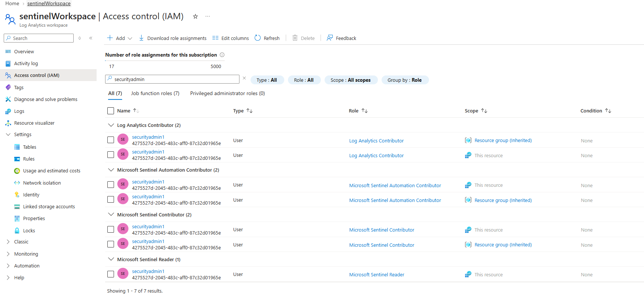Switch to Privileged administrator roles (0) tab

[x=228, y=93]
